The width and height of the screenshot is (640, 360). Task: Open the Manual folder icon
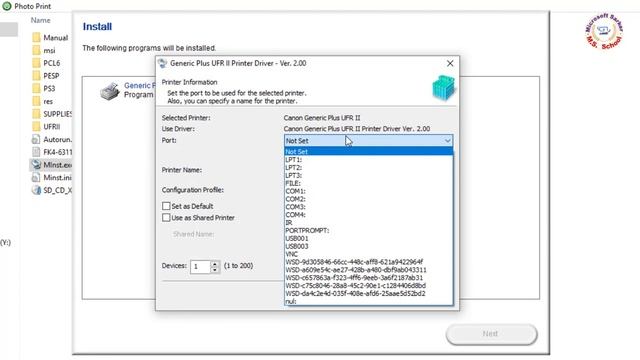(36, 38)
